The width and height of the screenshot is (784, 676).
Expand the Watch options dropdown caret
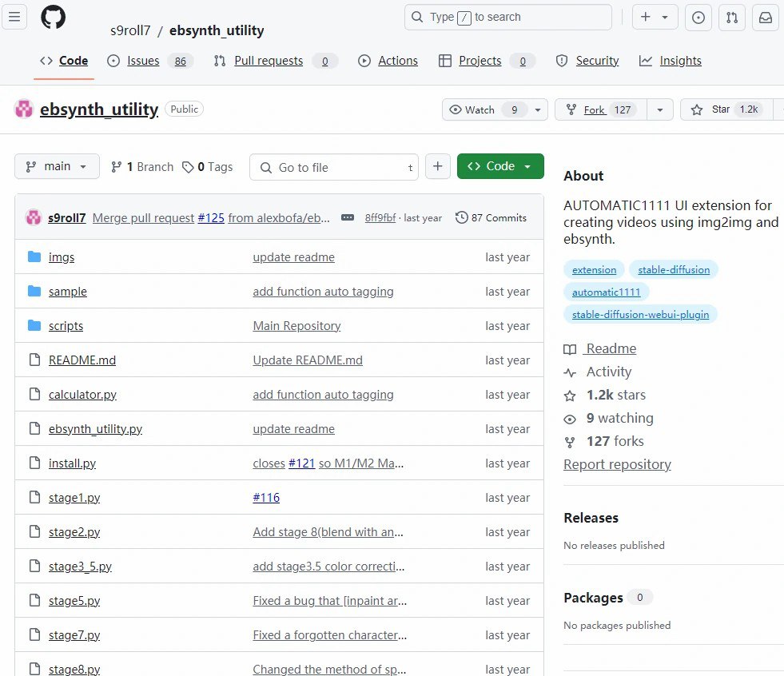pos(538,109)
